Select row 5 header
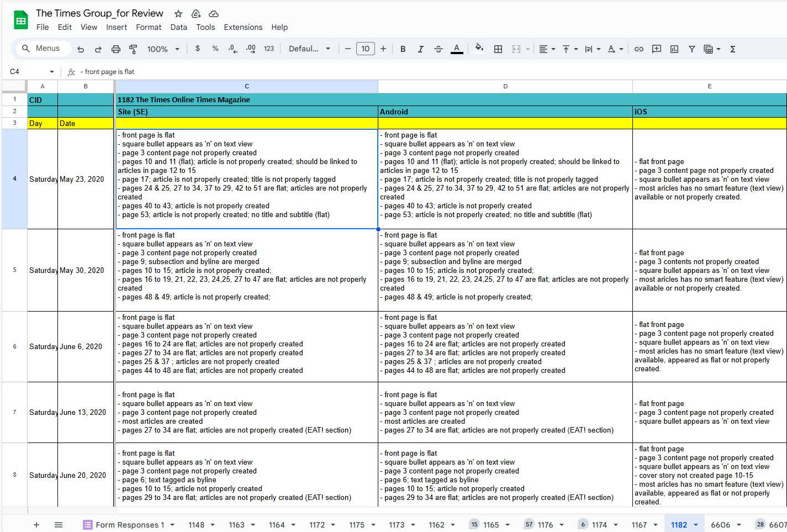 pyautogui.click(x=15, y=270)
